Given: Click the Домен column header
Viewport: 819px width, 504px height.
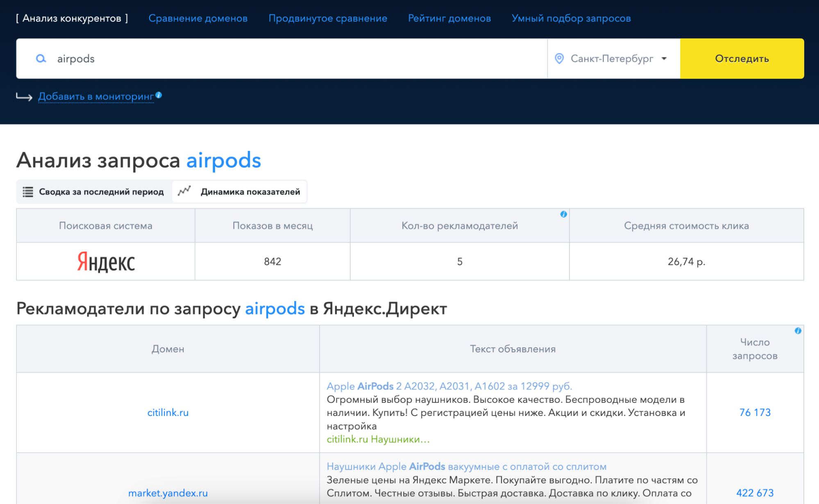Looking at the screenshot, I should click(168, 349).
